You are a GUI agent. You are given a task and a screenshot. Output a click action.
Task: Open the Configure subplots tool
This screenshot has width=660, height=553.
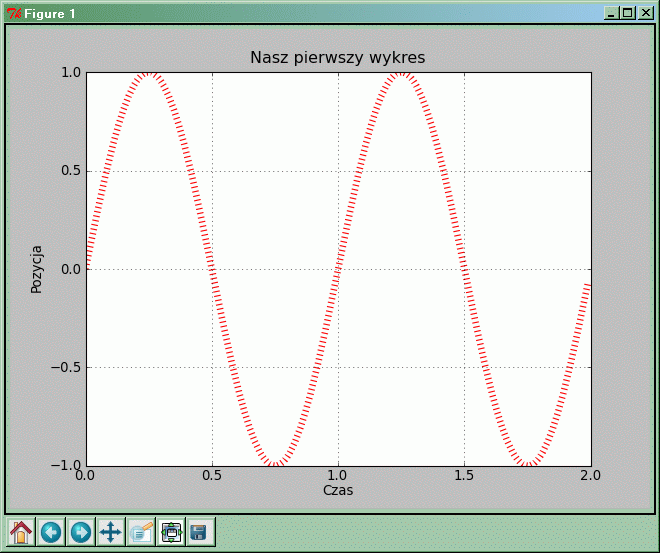coord(171,532)
